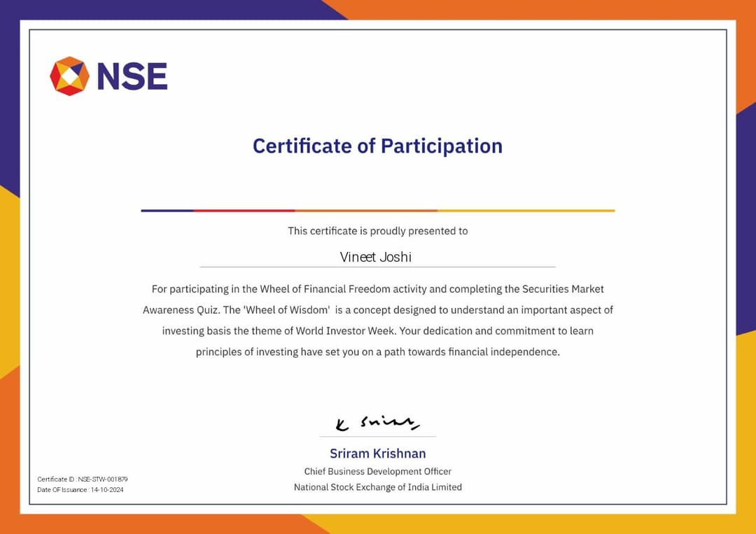This screenshot has width=756, height=534.
Task: Click the handwritten signature above Sriram Krishnan
Action: tap(377, 423)
